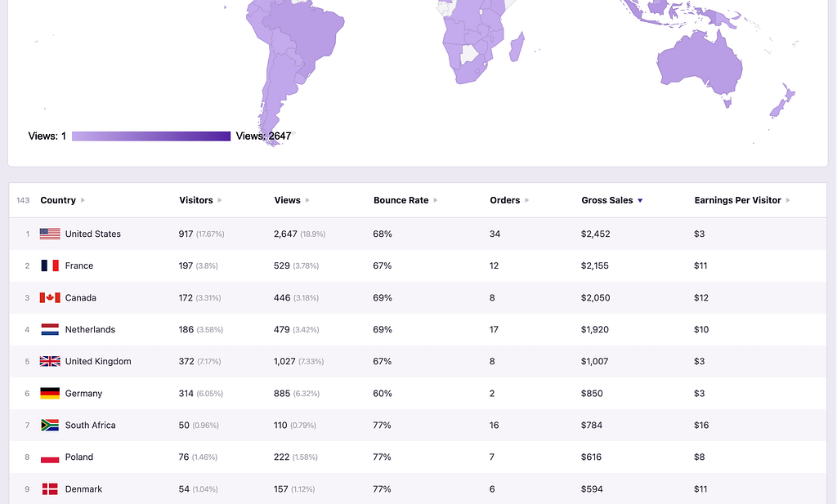
Task: Click the Orders column header
Action: coord(505,200)
